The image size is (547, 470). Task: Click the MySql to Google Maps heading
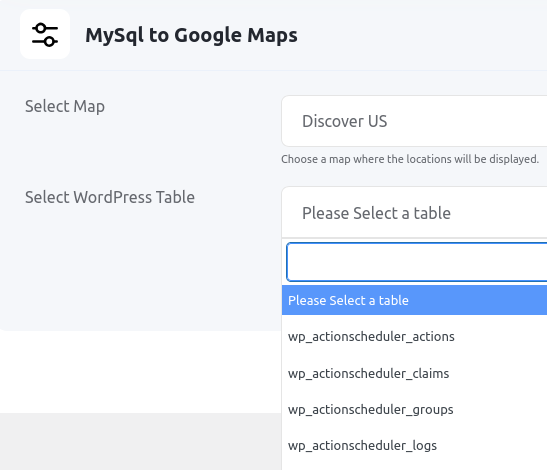pyautogui.click(x=192, y=35)
